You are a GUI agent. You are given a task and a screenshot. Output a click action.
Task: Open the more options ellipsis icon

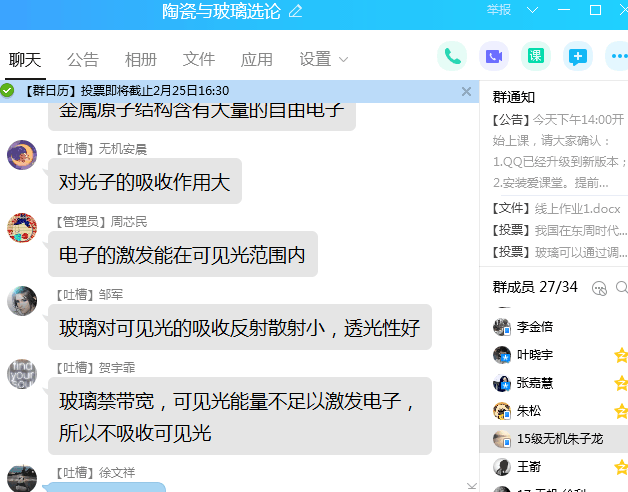pyautogui.click(x=616, y=56)
